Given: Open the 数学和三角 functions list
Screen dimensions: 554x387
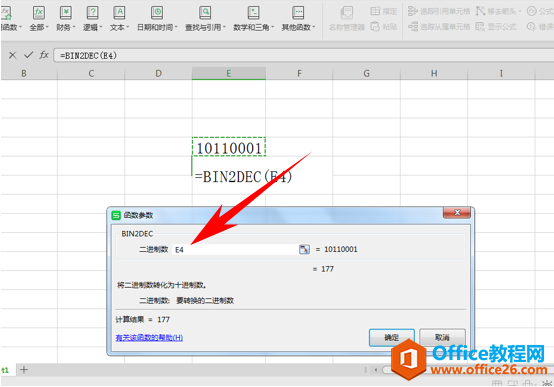Looking at the screenshot, I should coord(254,18).
